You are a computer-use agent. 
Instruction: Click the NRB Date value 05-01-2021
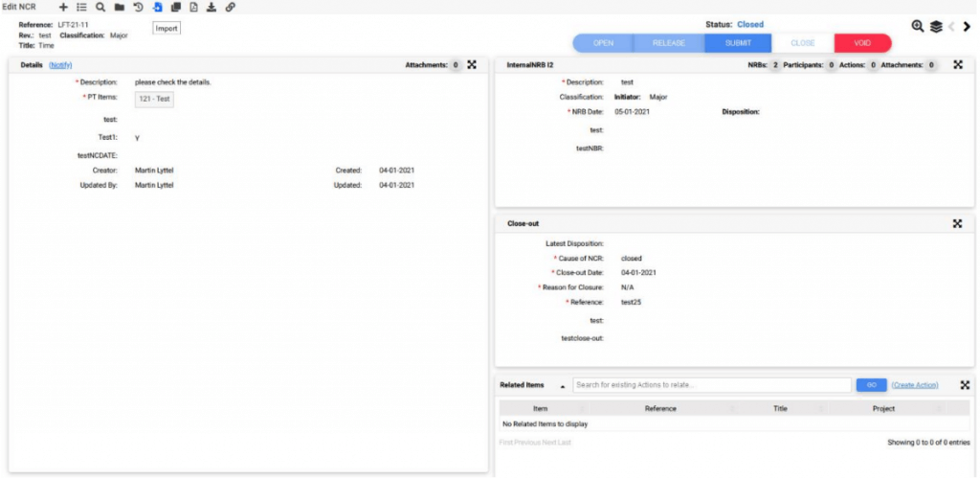[x=633, y=112]
